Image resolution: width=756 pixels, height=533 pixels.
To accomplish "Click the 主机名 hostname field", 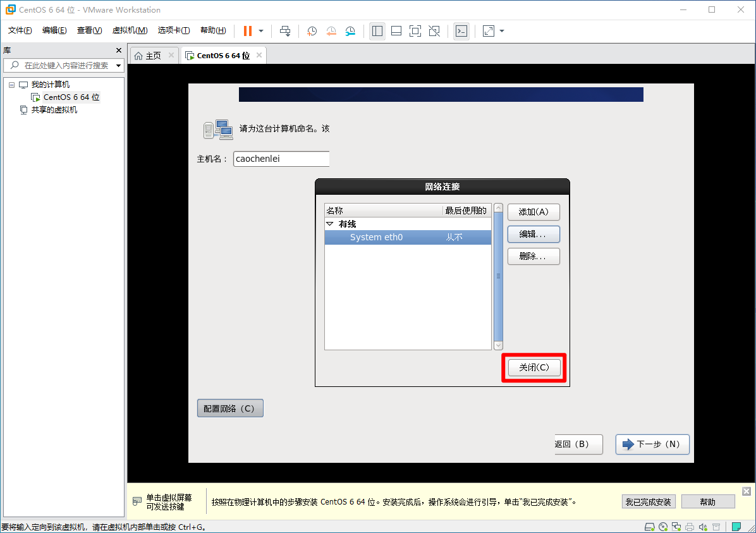I will point(281,159).
